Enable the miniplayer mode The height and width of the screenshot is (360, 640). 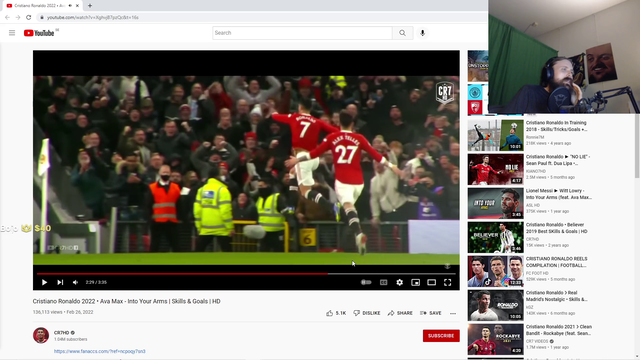click(x=416, y=282)
